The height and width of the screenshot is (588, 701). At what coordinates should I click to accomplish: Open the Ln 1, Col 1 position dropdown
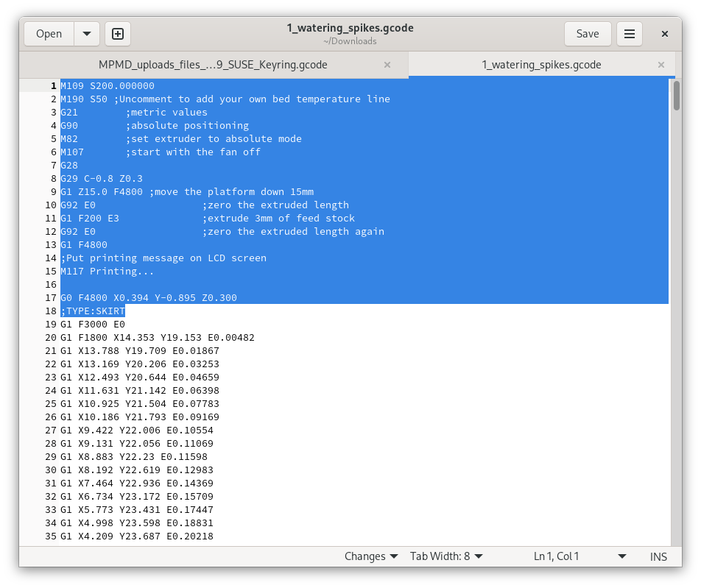pos(580,556)
